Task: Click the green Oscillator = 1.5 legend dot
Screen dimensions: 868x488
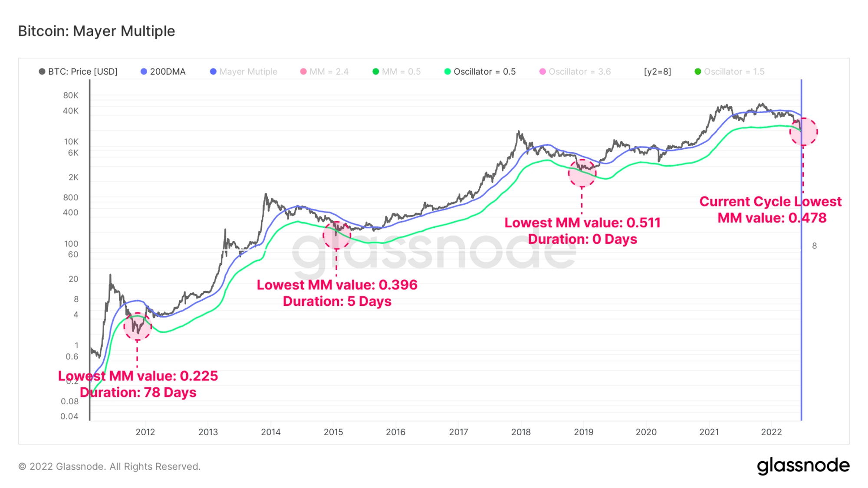Action: (x=698, y=72)
